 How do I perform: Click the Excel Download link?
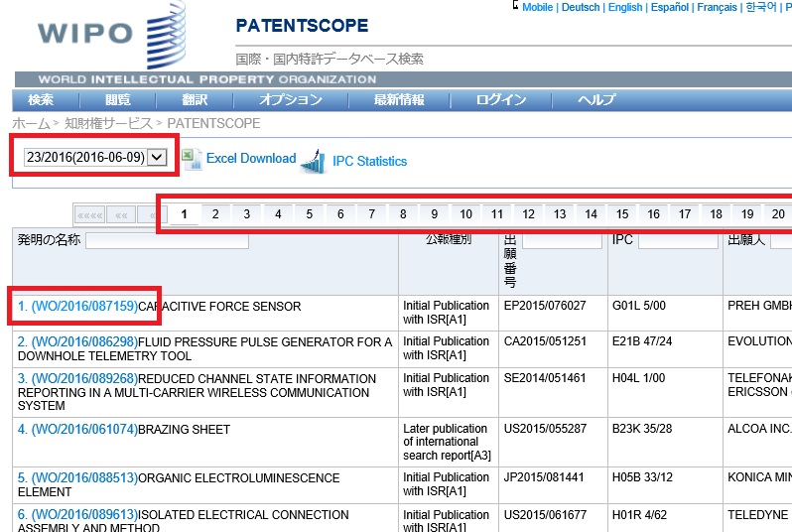251,158
